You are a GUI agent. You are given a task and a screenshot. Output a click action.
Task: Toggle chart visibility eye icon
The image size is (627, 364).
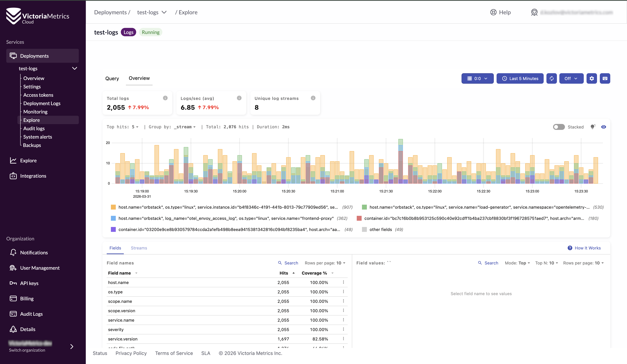(x=603, y=127)
